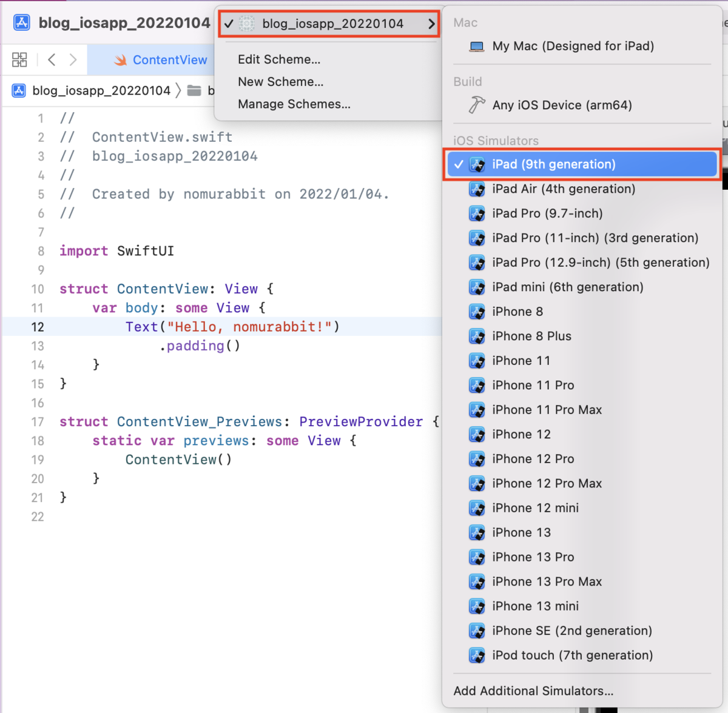Click code line Text("Hello, nomurabbit!")
Image resolution: width=728 pixels, height=713 pixels.
click(232, 327)
